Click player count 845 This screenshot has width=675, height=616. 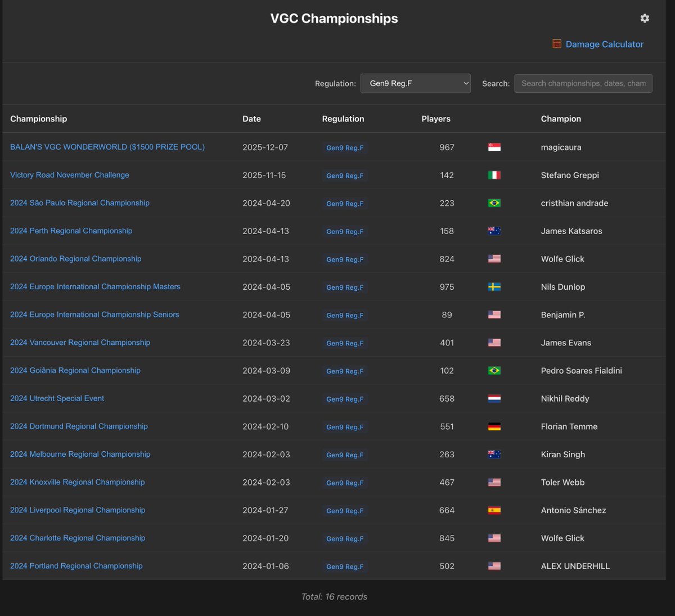(x=447, y=538)
